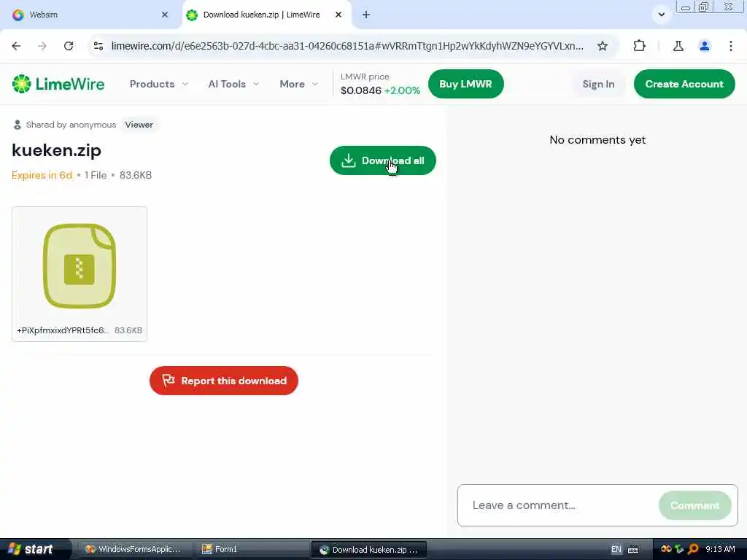This screenshot has height=560, width=747.
Task: Expand the More menu
Action: pos(298,84)
